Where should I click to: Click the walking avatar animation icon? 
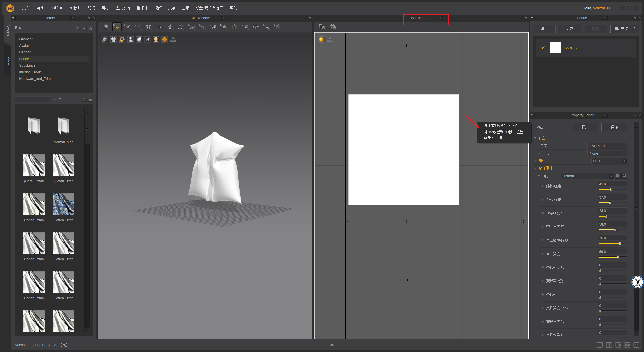pos(277,27)
